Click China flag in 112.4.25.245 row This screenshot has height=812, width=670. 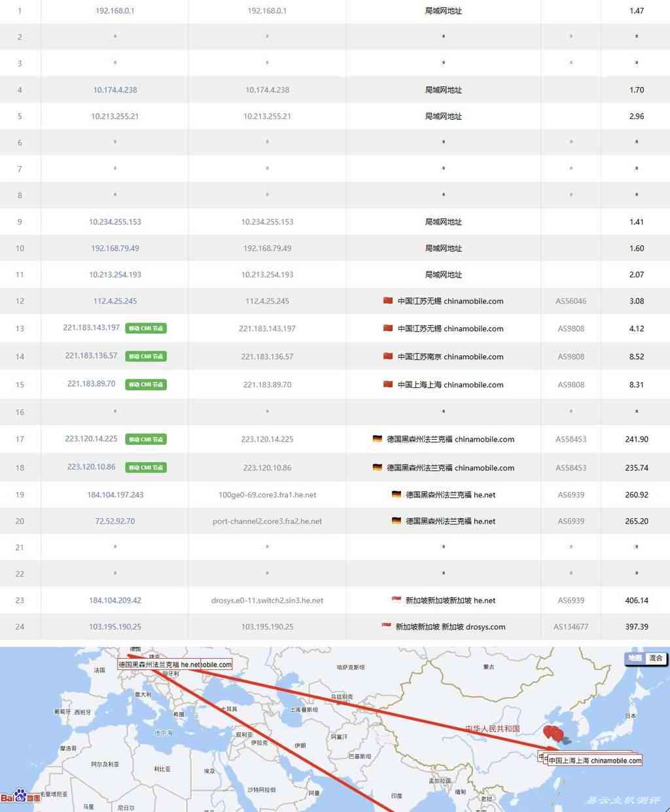(x=388, y=300)
